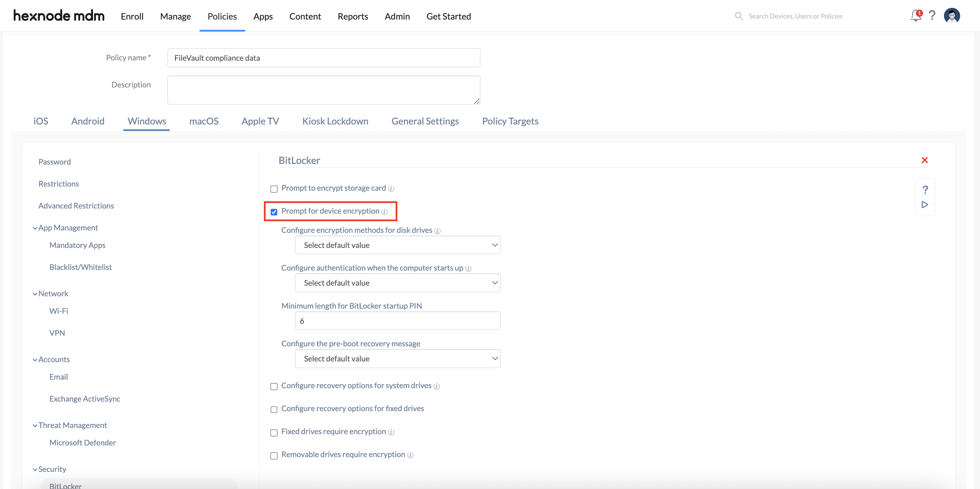Open Password settings in sidebar
The image size is (980, 489).
pyautogui.click(x=55, y=162)
